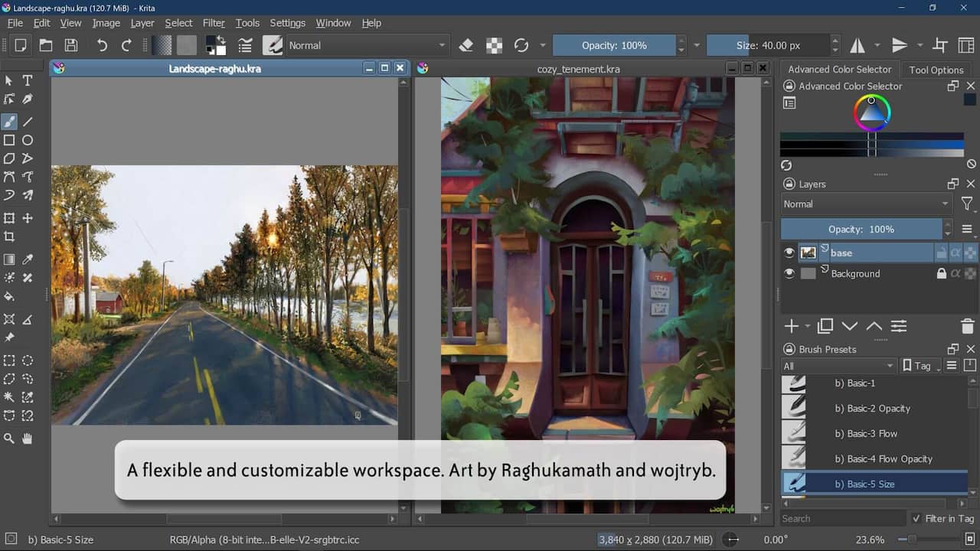Switch to the Advanced Color Selector tab

840,69
